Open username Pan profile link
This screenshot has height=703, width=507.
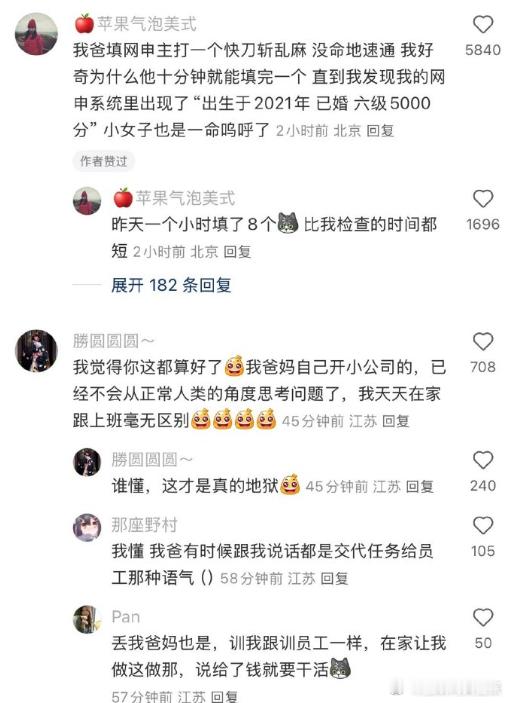coord(126,617)
